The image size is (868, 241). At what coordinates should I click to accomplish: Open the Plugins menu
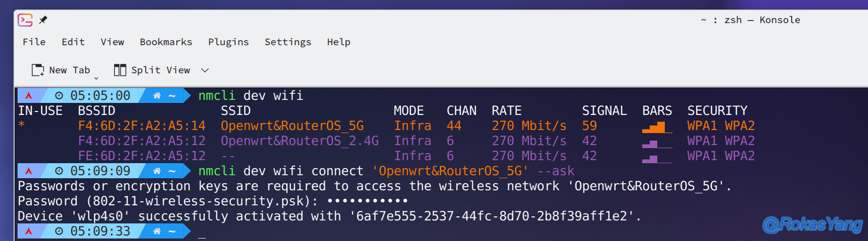tap(228, 42)
